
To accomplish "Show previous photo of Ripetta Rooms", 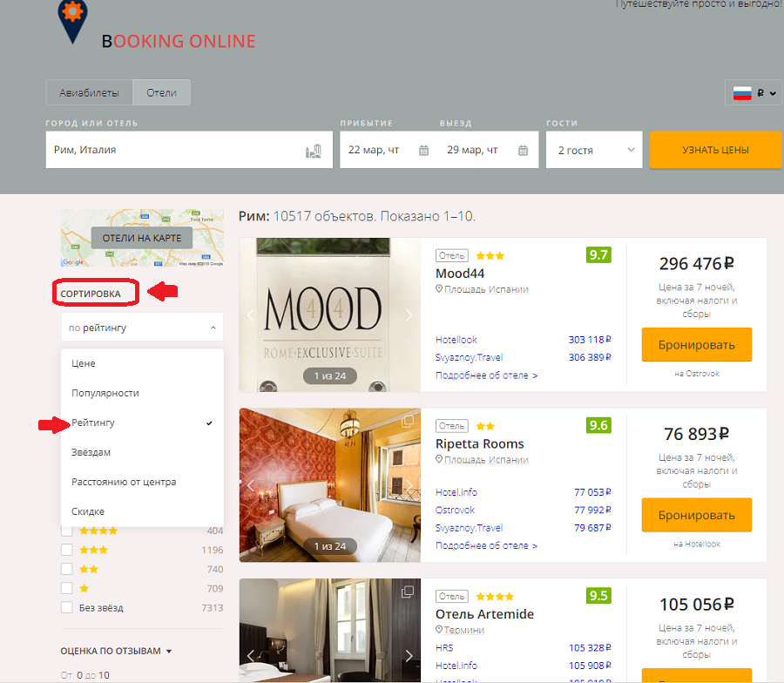I will pos(251,485).
